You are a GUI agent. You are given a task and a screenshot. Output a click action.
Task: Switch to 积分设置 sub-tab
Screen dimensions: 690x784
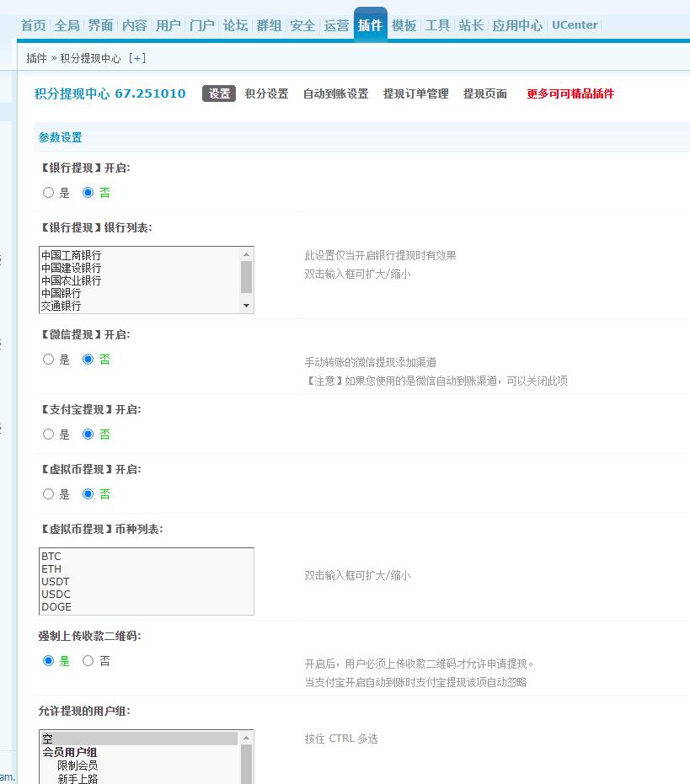click(266, 94)
